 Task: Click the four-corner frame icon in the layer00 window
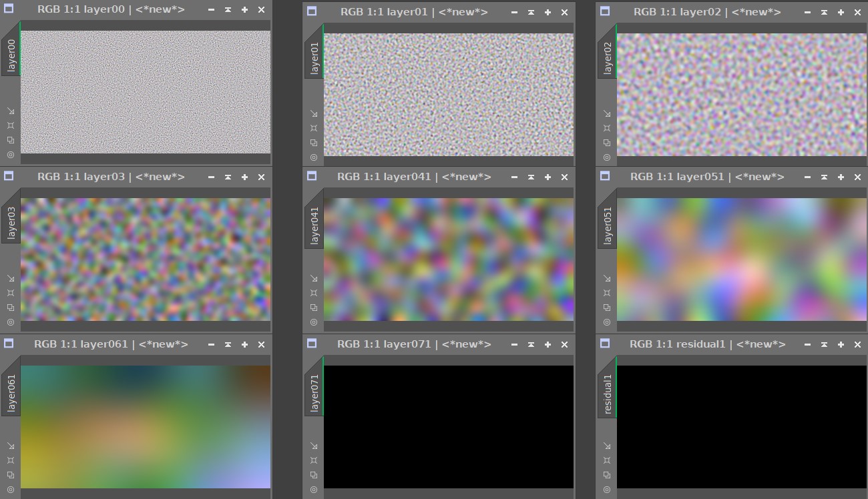(x=11, y=125)
